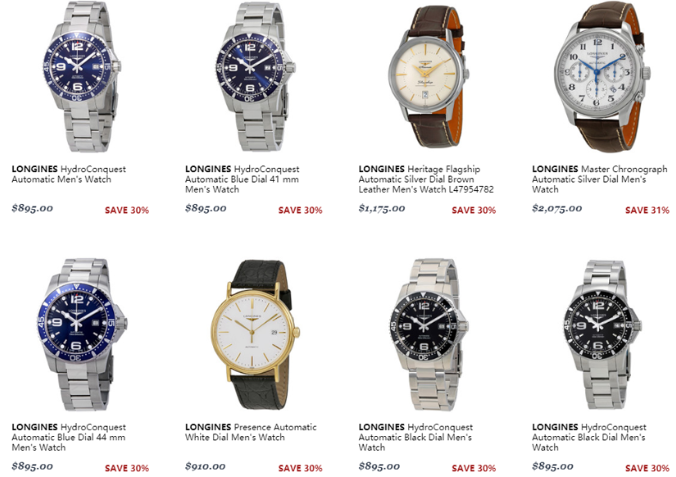Open HydroConquest Automatic Blue Dial 41 mm title
This screenshot has width=676, height=477.
[x=242, y=179]
